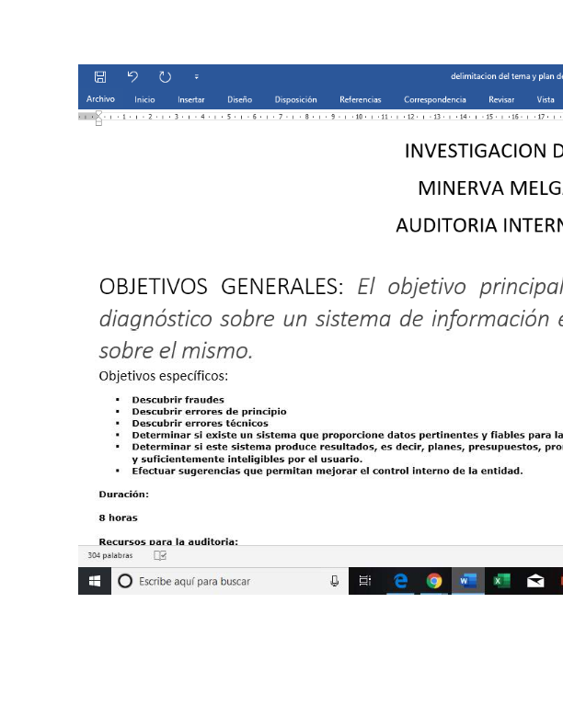Viewport: 563px width, 728px height.
Task: Click the microphone icon in search box
Action: [x=335, y=581]
